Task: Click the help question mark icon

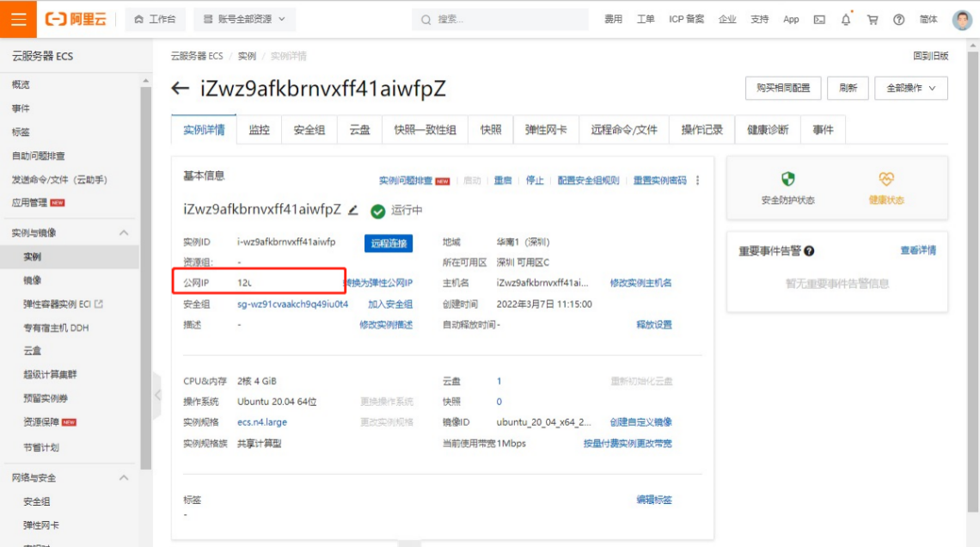Action: [899, 19]
